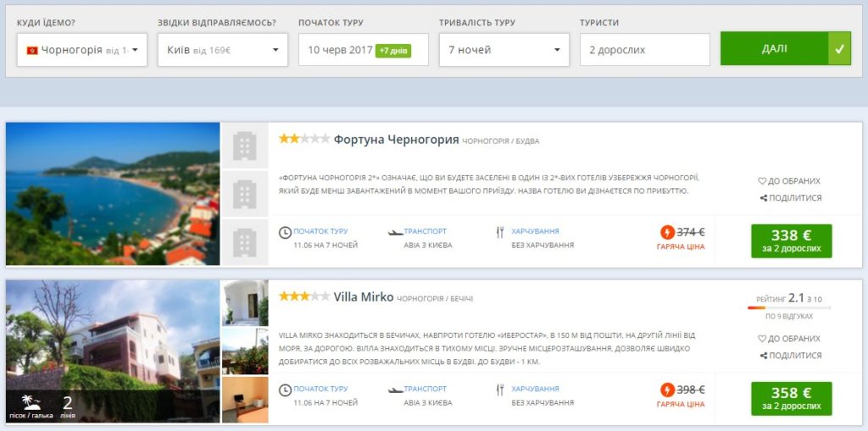This screenshot has height=431, width=868.
Task: Click Villa Mirko balcony door thumbnail
Action: (x=245, y=302)
